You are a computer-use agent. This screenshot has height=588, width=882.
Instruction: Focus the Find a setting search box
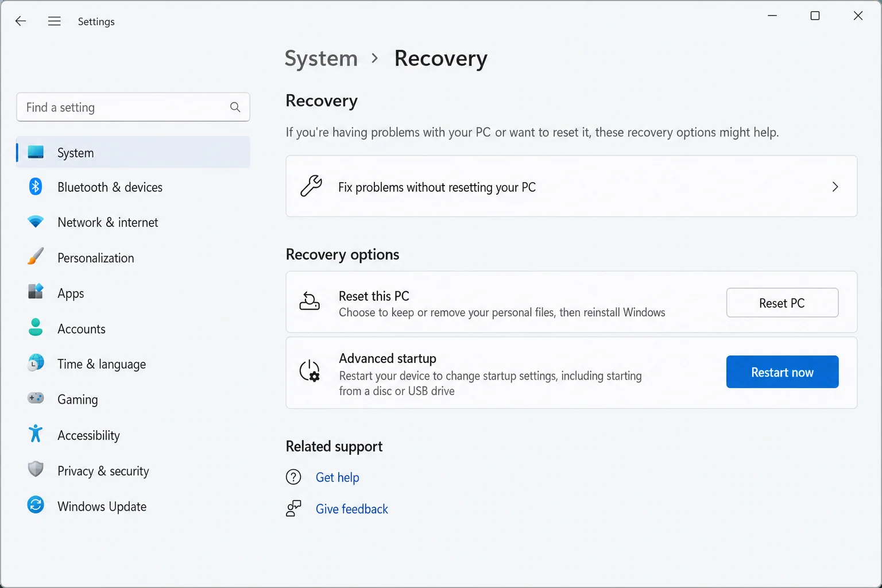tap(133, 107)
